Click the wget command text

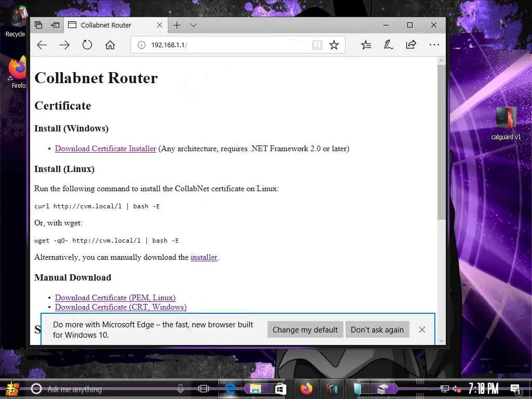pyautogui.click(x=107, y=241)
